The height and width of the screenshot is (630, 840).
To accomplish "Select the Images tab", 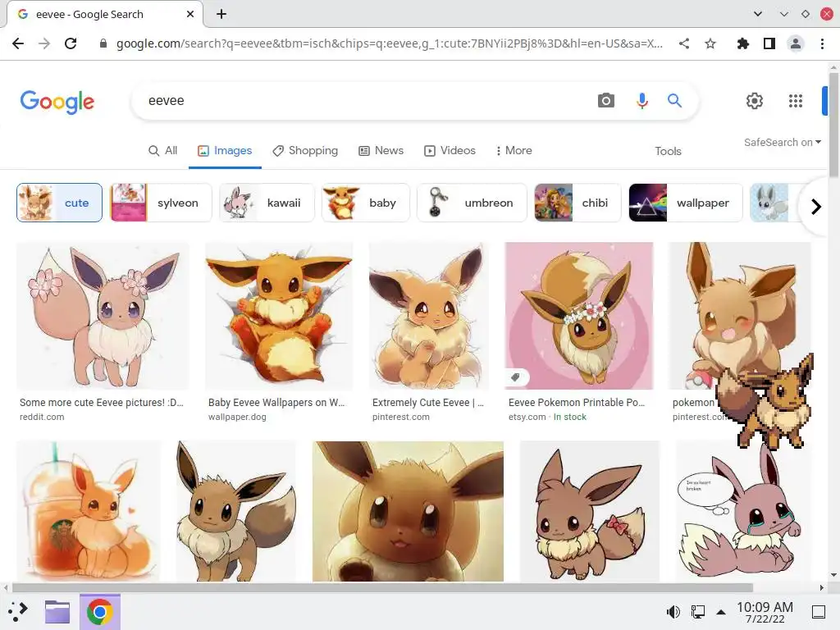I will pyautogui.click(x=225, y=151).
